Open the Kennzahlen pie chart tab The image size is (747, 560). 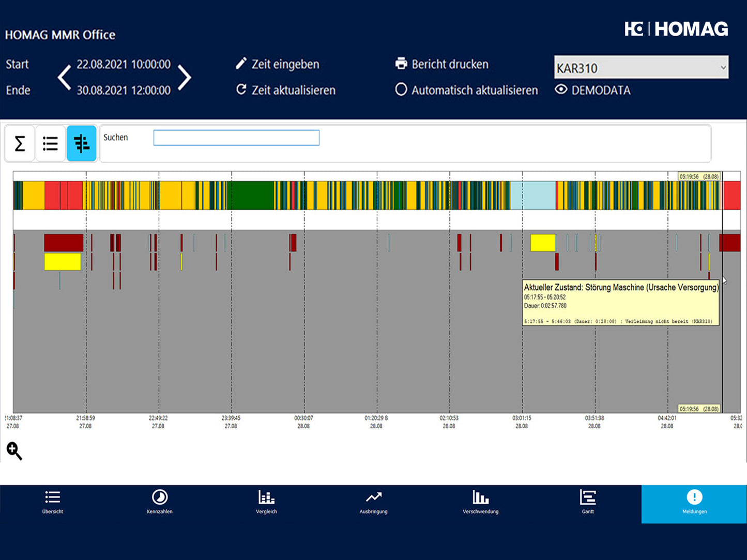click(159, 501)
